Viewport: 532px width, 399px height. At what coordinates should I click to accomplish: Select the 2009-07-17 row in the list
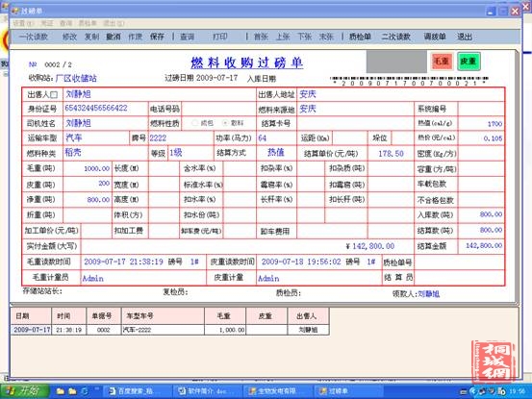169,330
